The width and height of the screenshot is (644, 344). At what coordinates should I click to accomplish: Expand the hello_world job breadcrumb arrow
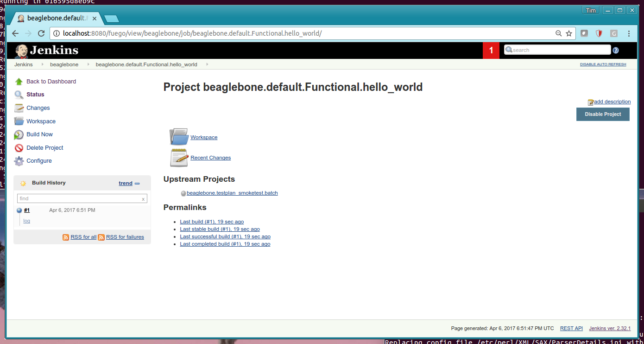coord(207,64)
